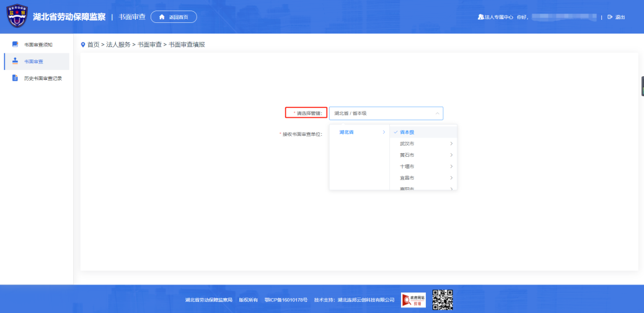Expand 黄石市 submenu in cascader
The image size is (644, 313).
pos(451,155)
